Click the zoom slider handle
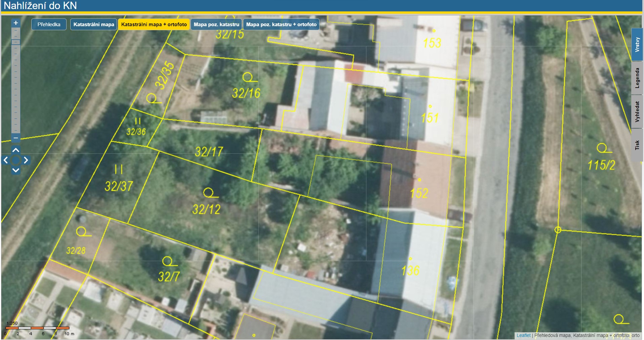644x340 pixels. tap(16, 42)
